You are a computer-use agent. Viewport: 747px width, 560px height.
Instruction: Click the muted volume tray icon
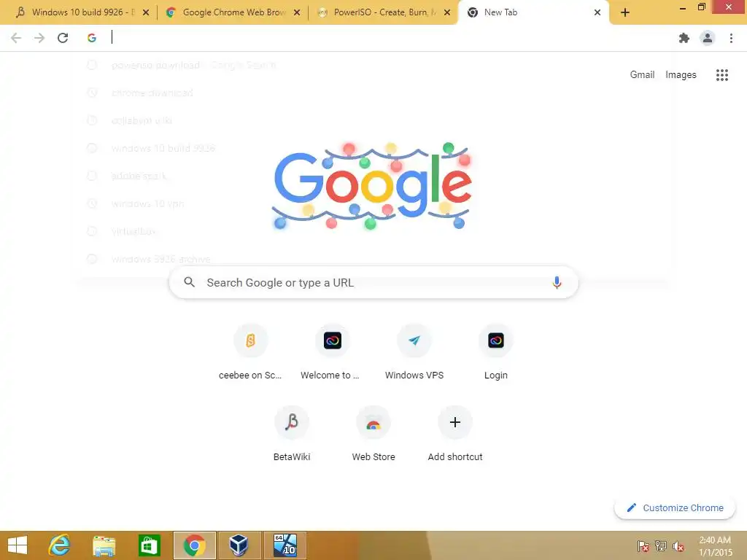[x=678, y=546]
